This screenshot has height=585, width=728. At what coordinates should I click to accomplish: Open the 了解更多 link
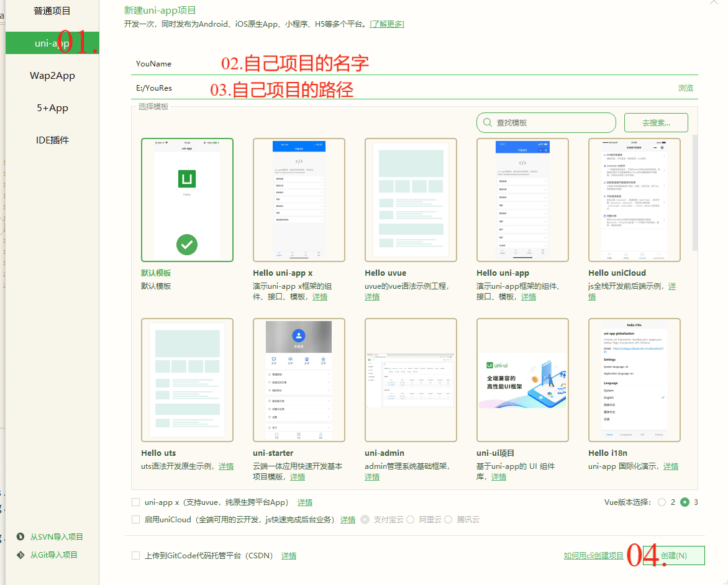387,23
